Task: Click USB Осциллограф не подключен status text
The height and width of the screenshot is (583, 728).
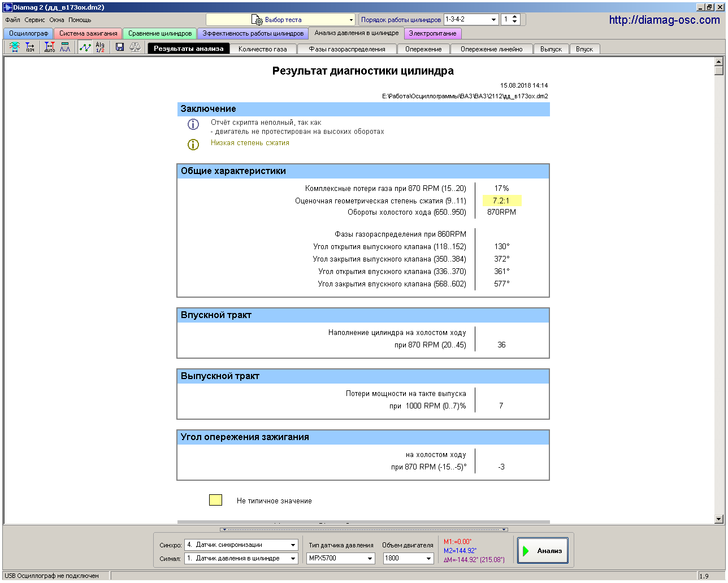Action: pyautogui.click(x=51, y=576)
